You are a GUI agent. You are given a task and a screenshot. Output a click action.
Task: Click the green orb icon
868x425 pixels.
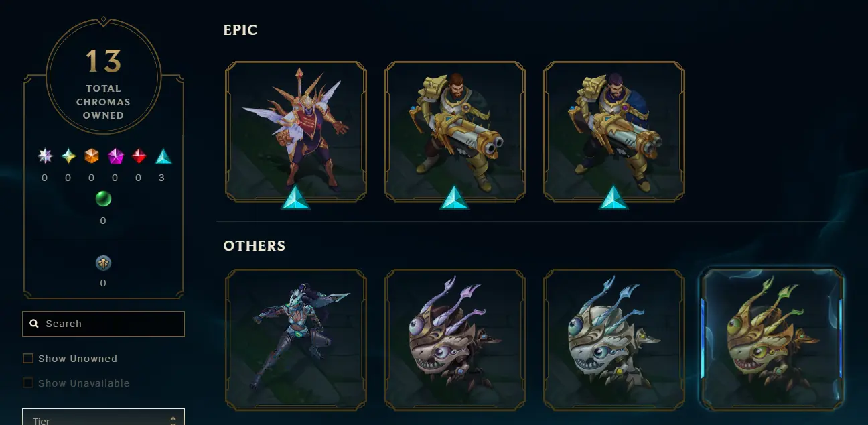[x=103, y=198]
